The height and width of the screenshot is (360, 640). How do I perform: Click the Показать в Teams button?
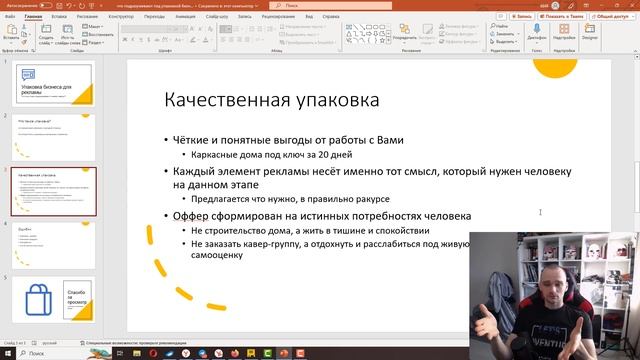562,16
